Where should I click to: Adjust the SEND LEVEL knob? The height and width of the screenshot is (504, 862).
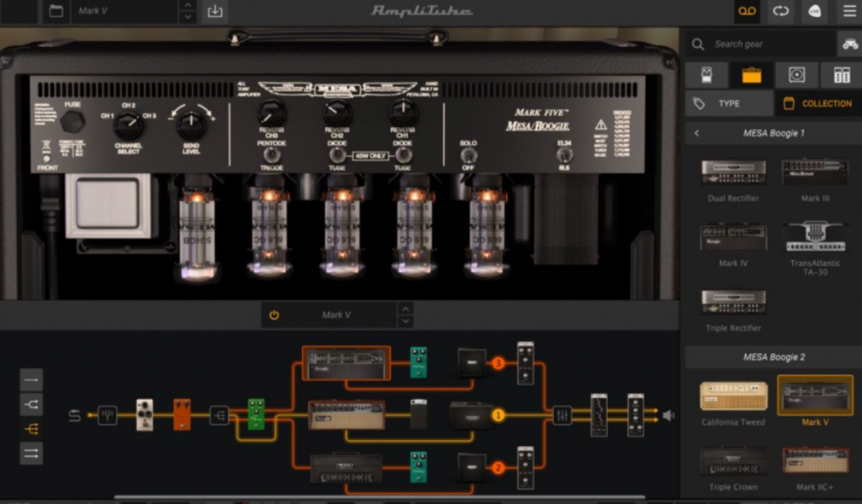pyautogui.click(x=191, y=125)
